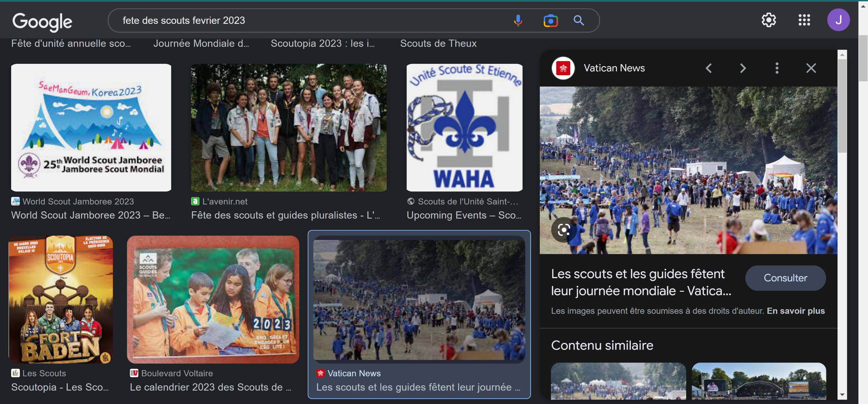Open second similar content thumbnail with stage

pos(759,381)
